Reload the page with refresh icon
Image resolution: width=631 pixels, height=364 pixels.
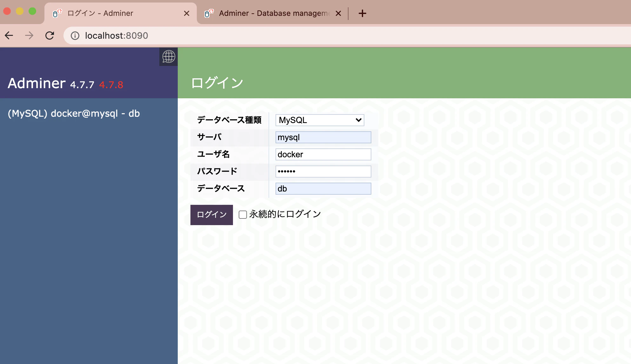click(x=50, y=36)
